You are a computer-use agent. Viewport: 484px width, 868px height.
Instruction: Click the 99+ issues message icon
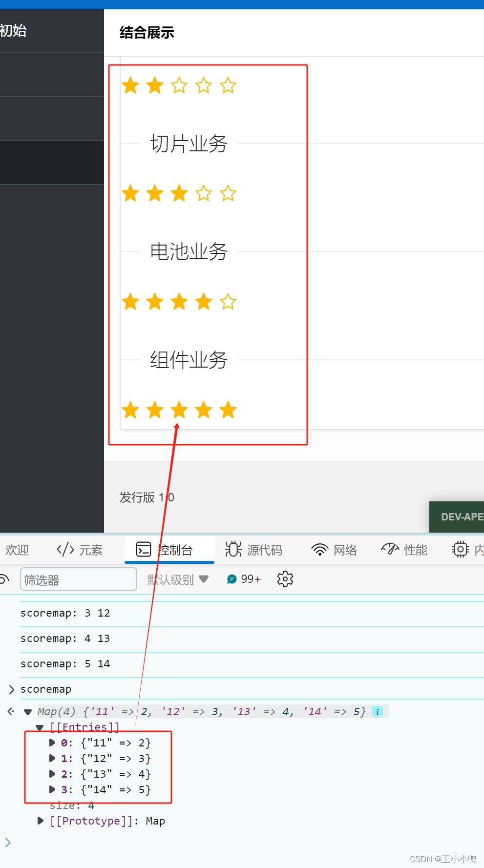[x=232, y=579]
